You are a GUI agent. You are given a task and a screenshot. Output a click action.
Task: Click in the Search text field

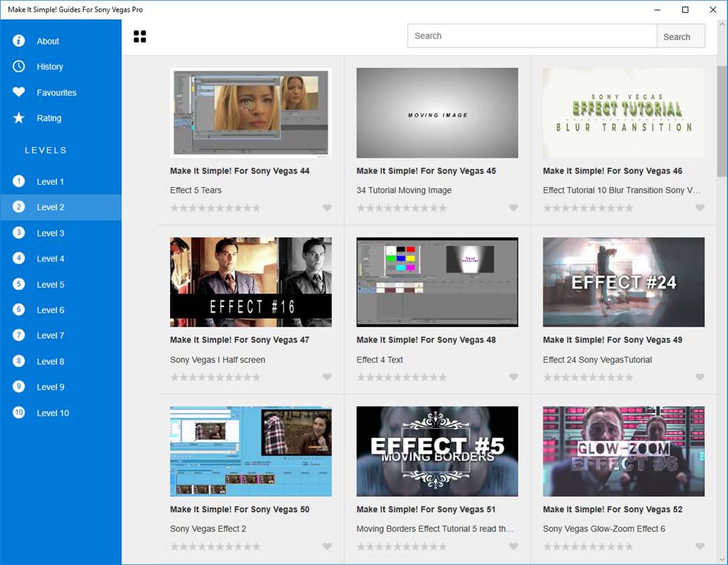[x=531, y=36]
